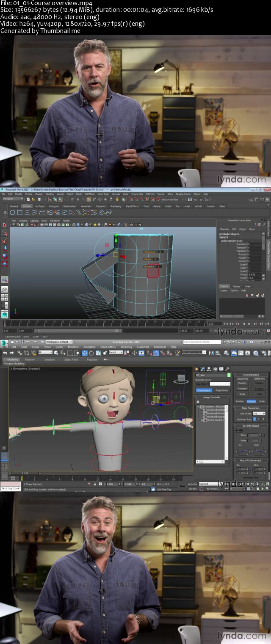The height and width of the screenshot is (644, 271).
Task: Select the Maya Lasso tool in toolbox
Action: point(5,233)
